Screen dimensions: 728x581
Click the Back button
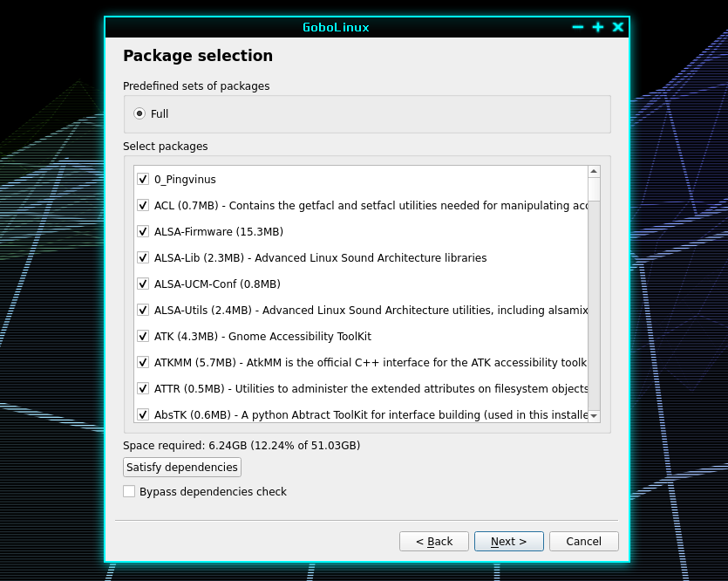tap(434, 542)
